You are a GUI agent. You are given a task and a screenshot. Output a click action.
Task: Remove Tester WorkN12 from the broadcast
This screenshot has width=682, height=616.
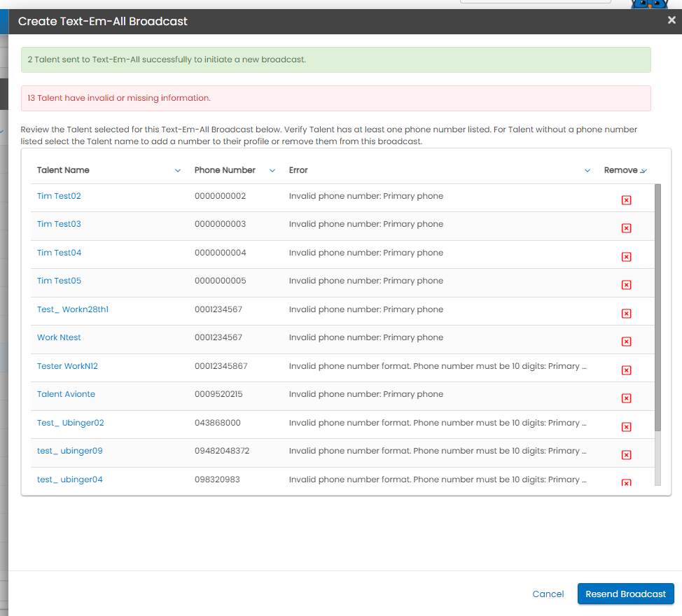tap(626, 370)
